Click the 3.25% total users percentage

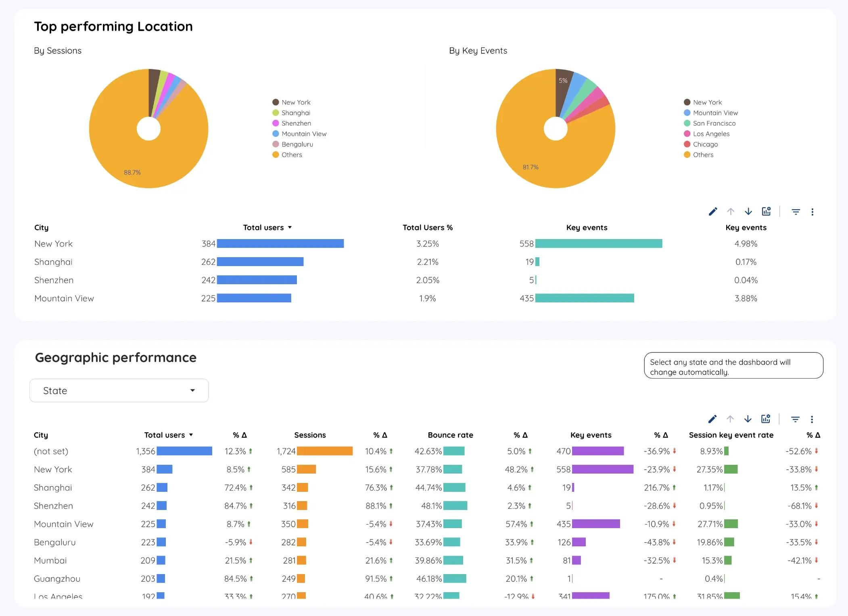click(428, 244)
